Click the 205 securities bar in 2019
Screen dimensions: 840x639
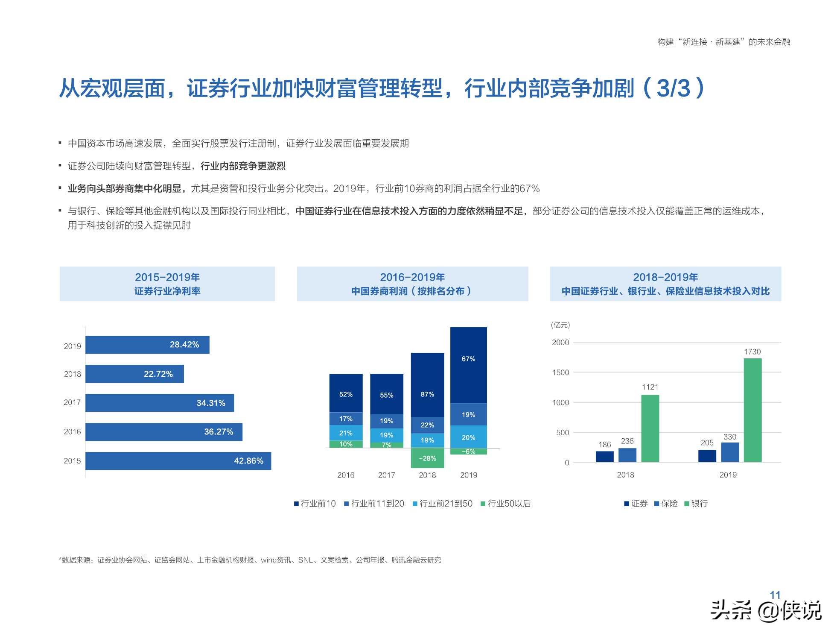(707, 456)
